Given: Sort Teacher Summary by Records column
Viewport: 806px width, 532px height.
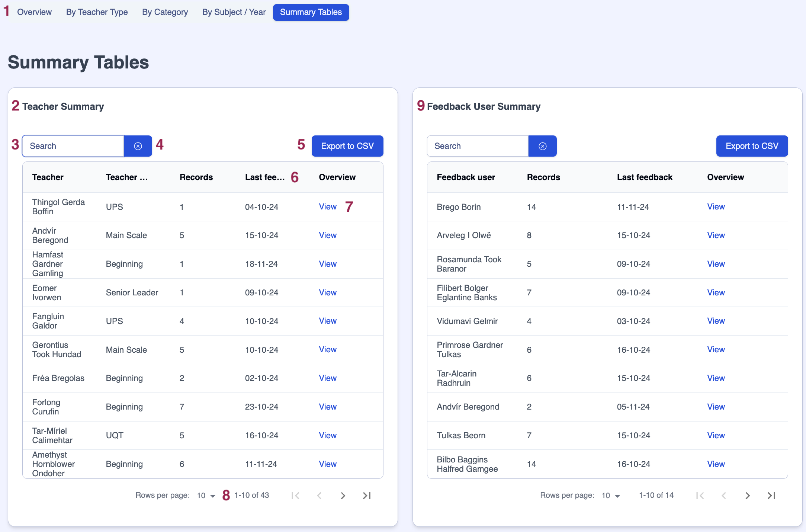Looking at the screenshot, I should click(x=196, y=177).
